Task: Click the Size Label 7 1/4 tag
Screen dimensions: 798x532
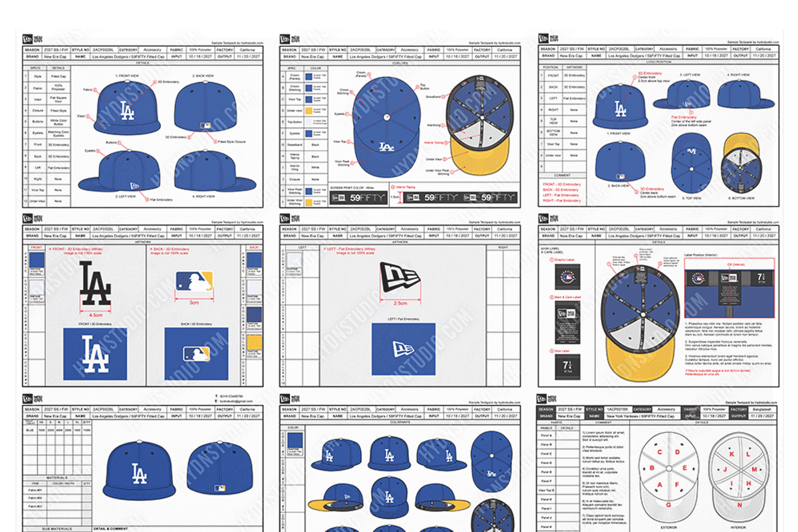Action: [x=567, y=366]
